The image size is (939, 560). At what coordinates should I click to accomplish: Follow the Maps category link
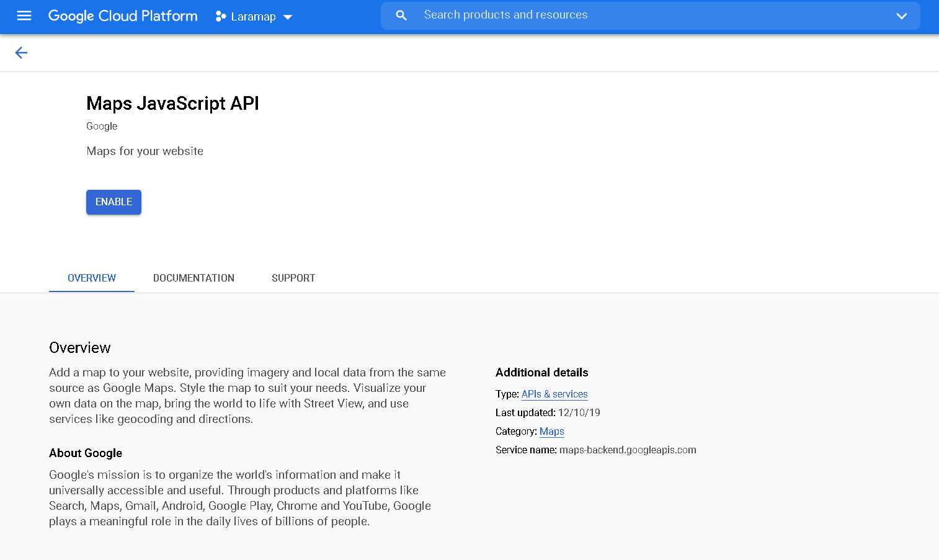tap(551, 431)
